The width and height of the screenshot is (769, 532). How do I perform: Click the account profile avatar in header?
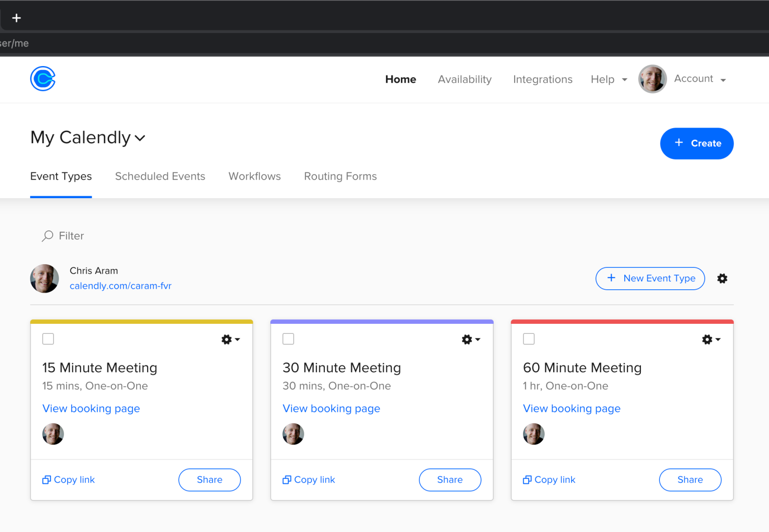pos(652,79)
